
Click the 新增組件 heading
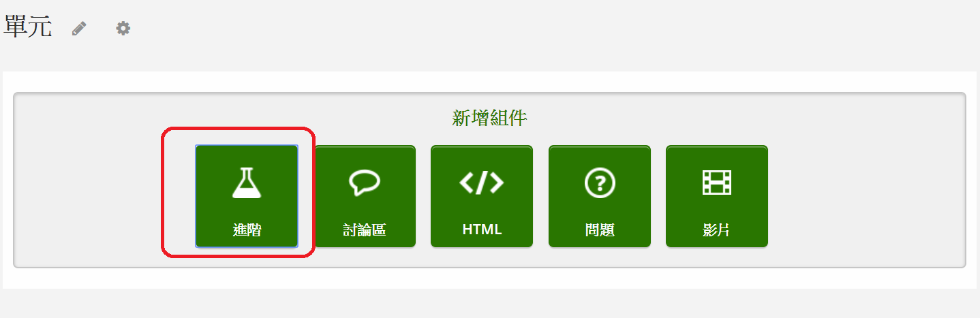[x=489, y=118]
